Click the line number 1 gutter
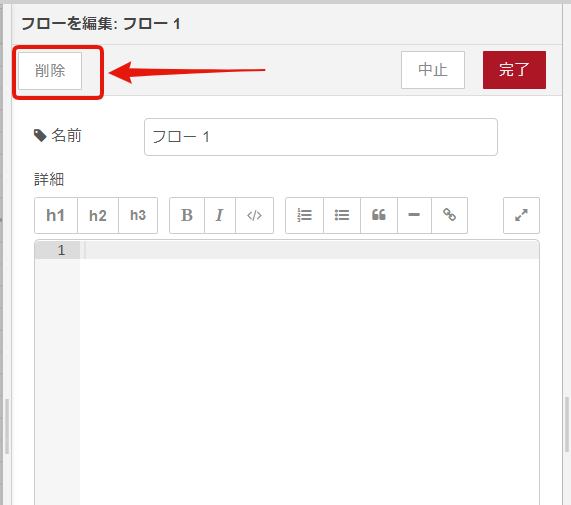 [x=57, y=250]
